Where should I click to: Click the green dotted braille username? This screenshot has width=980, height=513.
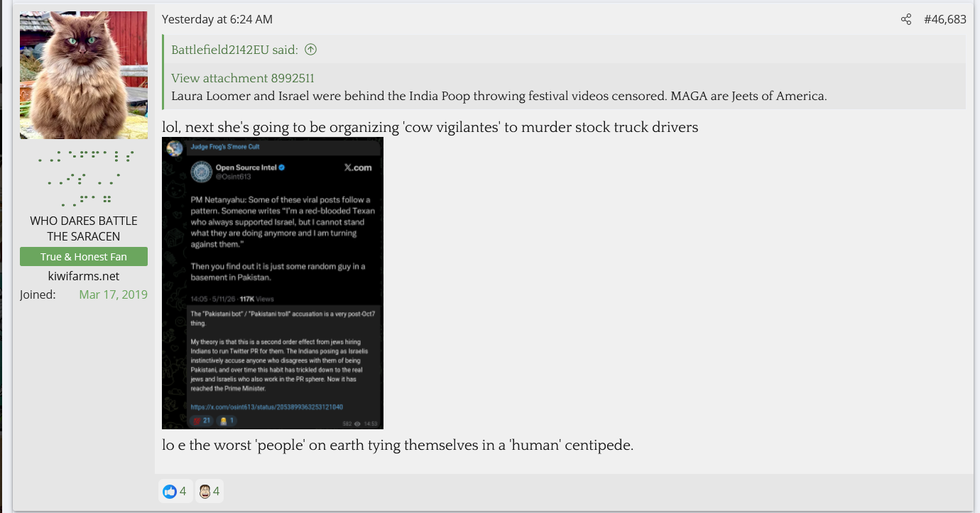tap(84, 177)
